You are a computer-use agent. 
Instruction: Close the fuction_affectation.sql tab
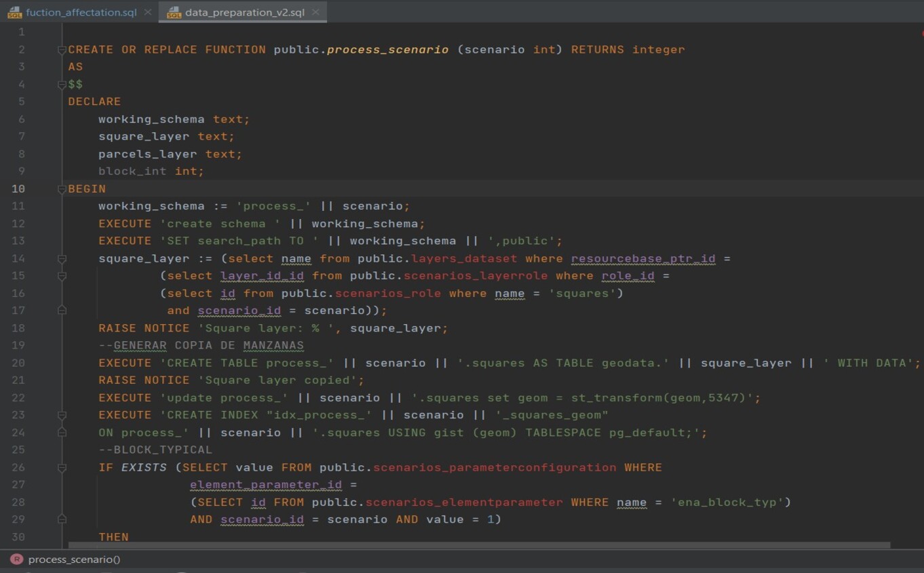click(148, 12)
